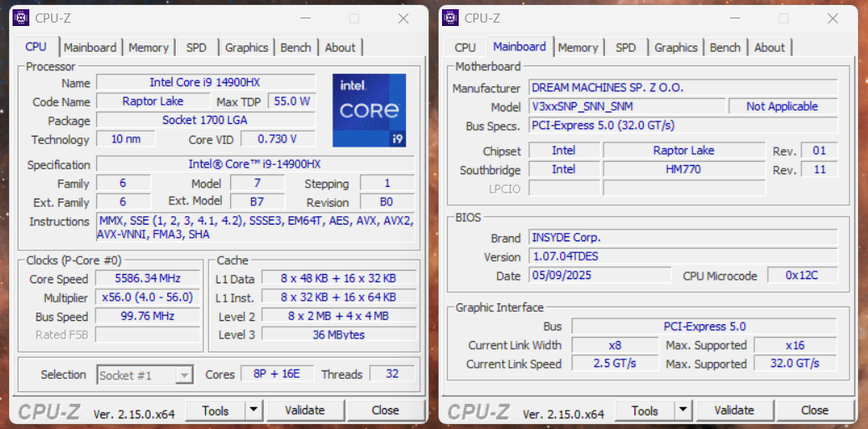The height and width of the screenshot is (429, 868).
Task: Click the Current Link Width value 'x8'
Action: click(x=614, y=344)
